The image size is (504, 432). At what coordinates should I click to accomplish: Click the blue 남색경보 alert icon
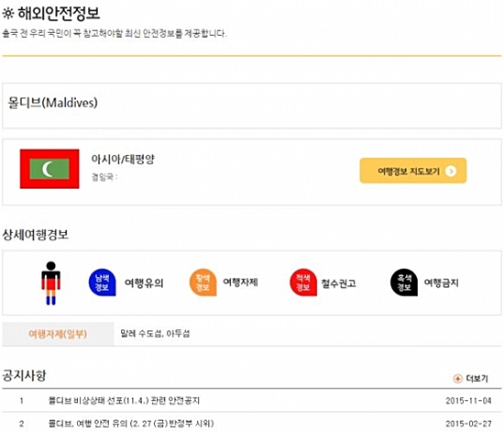103,282
